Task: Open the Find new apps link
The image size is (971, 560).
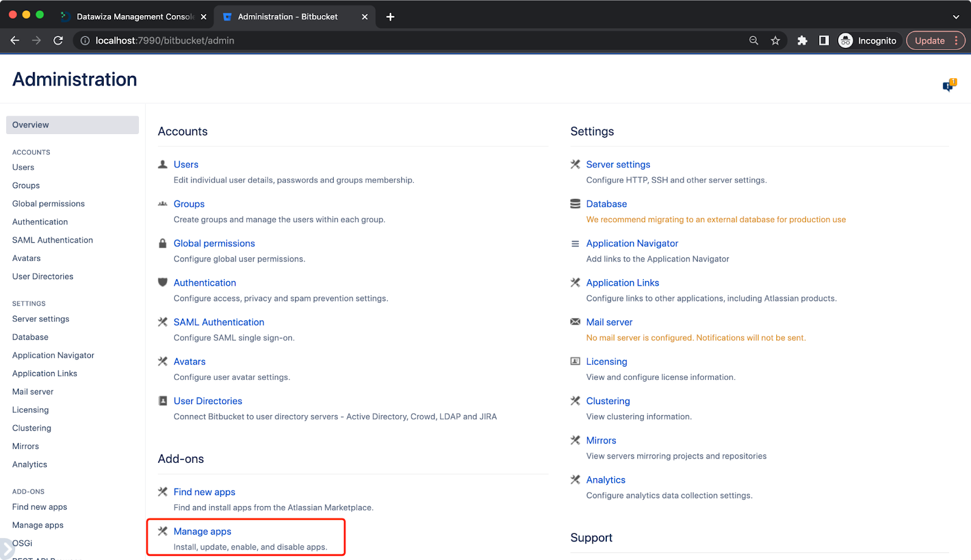Action: click(x=205, y=492)
